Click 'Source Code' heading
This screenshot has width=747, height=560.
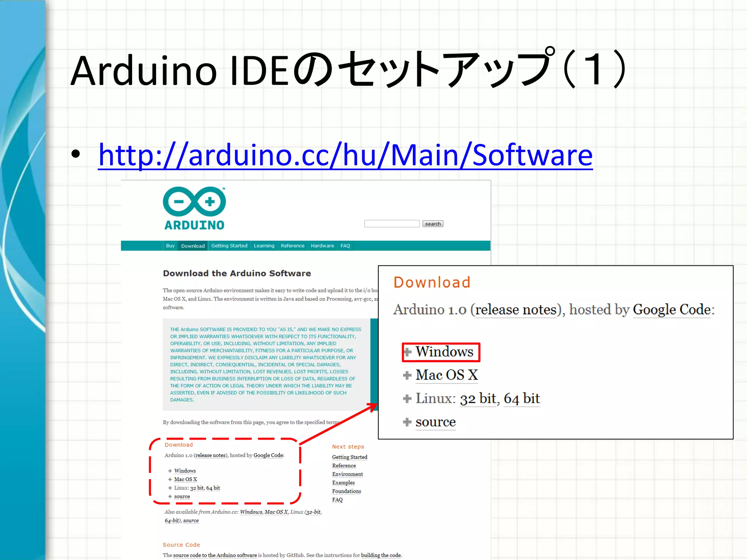click(181, 545)
